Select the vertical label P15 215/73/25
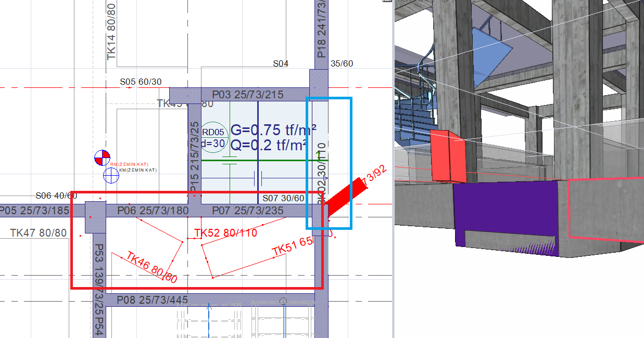Screen dimensions: 644x338 click(195, 157)
